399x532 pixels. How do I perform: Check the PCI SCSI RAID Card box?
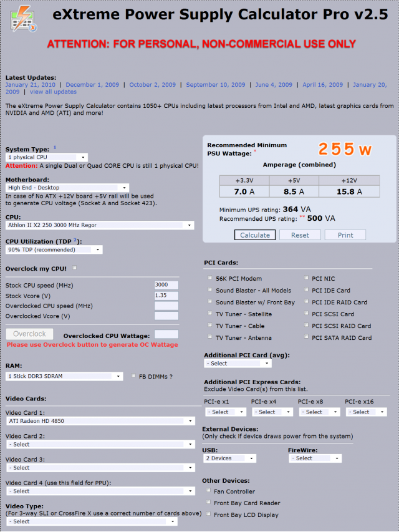click(306, 325)
